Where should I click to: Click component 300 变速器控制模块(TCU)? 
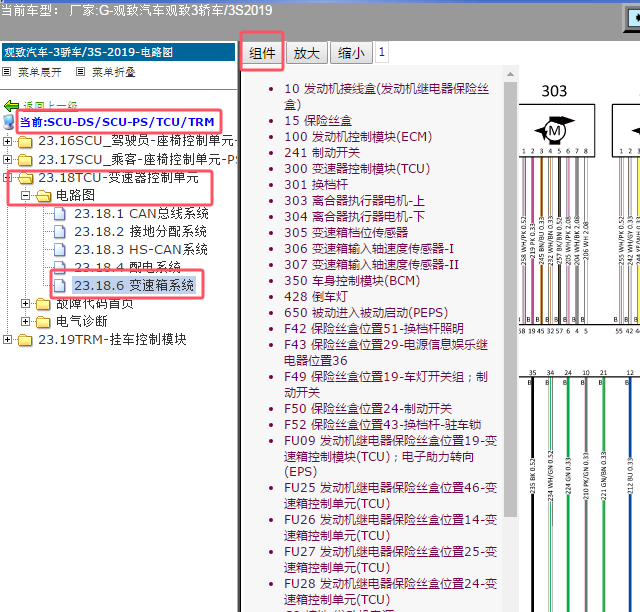tap(357, 169)
